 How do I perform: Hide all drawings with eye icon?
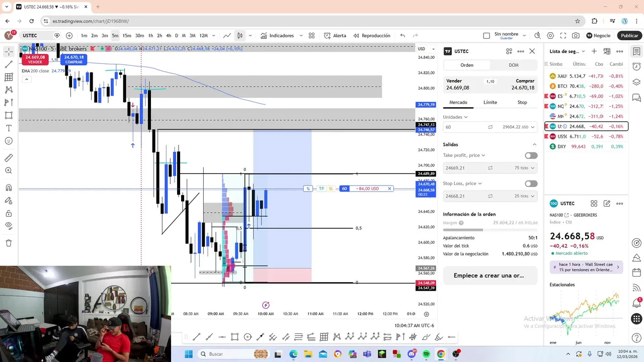pyautogui.click(x=9, y=226)
